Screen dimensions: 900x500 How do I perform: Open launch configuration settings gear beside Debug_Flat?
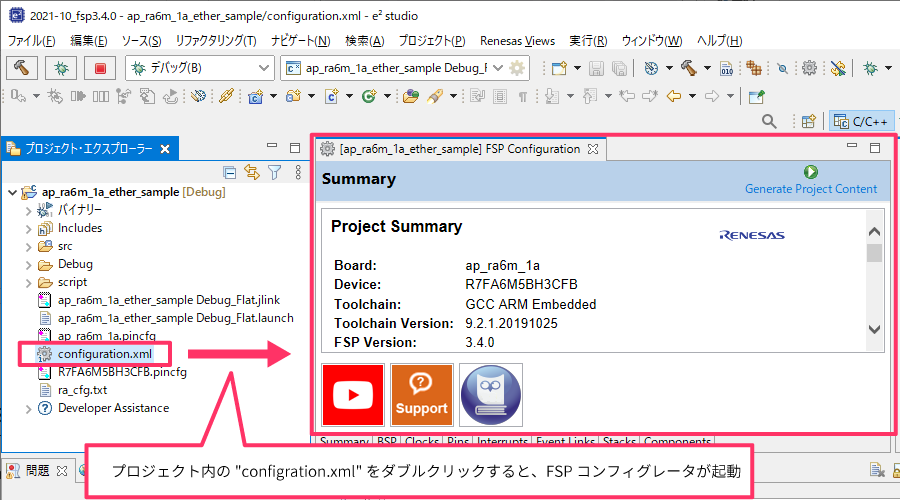517,68
